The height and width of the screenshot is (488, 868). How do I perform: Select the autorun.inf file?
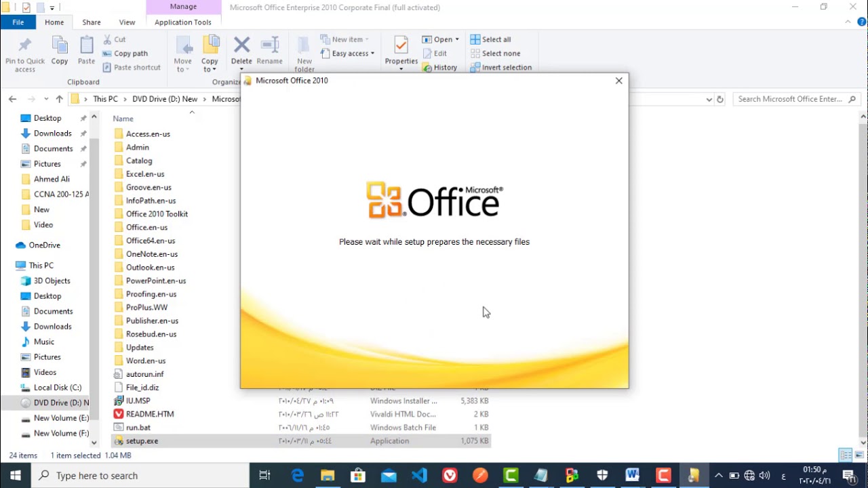click(144, 374)
